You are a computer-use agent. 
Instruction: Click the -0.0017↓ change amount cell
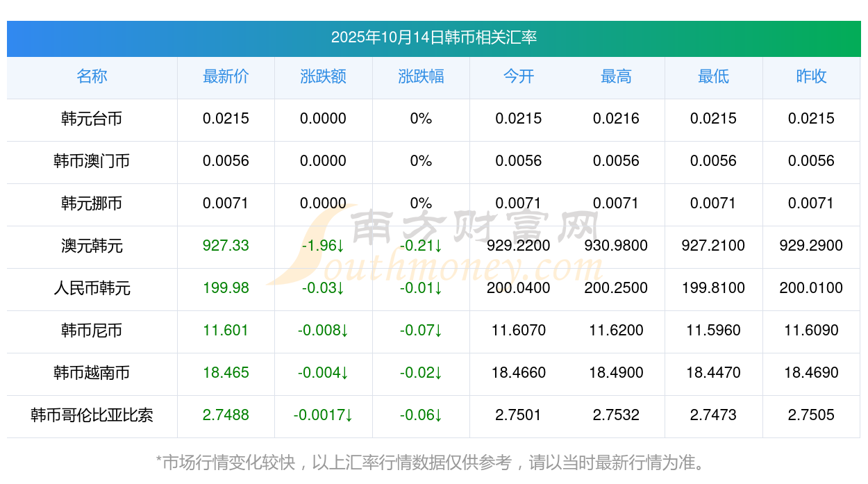click(x=323, y=415)
